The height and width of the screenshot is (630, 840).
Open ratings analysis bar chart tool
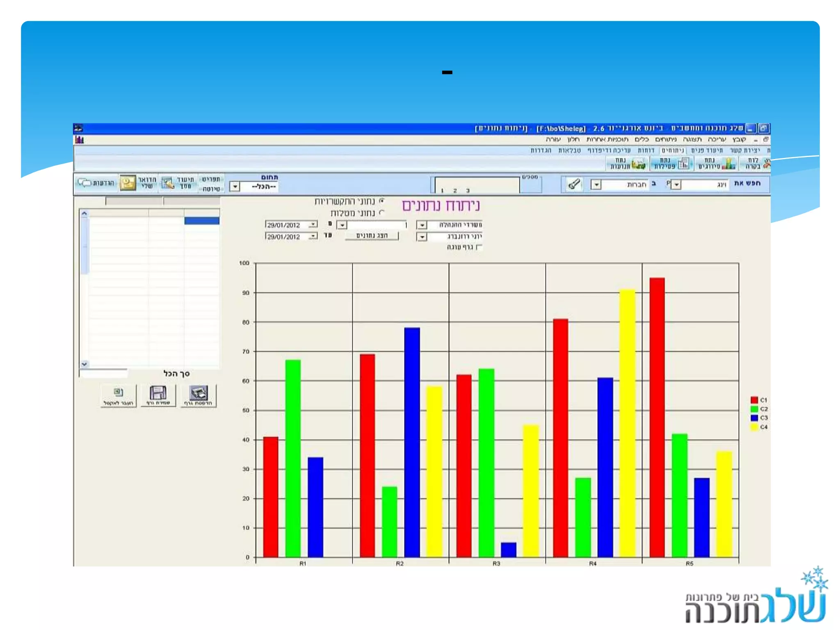[x=728, y=164]
